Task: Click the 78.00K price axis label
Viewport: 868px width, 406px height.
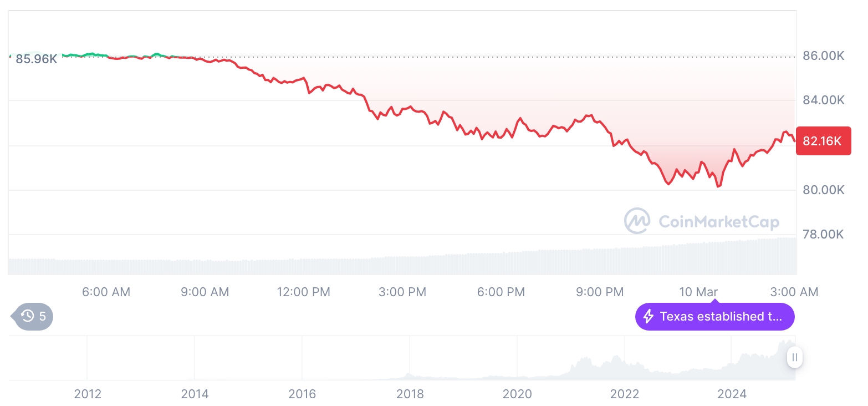Action: coord(823,234)
